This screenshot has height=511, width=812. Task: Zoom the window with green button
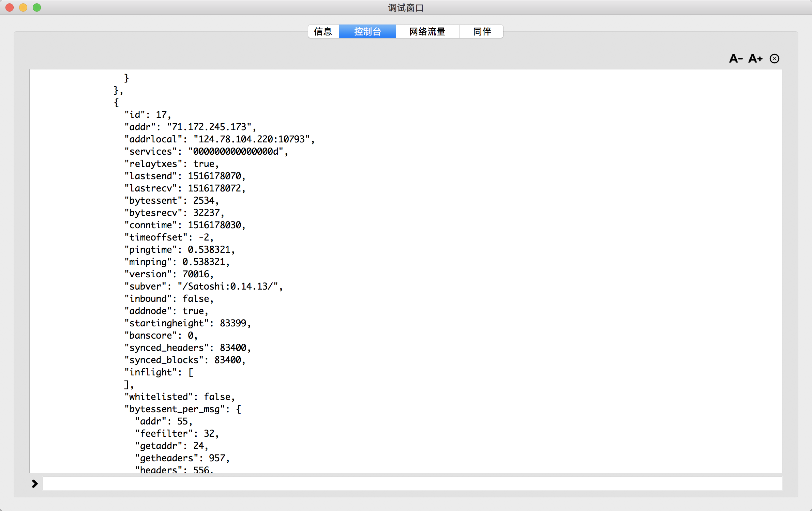[37, 7]
